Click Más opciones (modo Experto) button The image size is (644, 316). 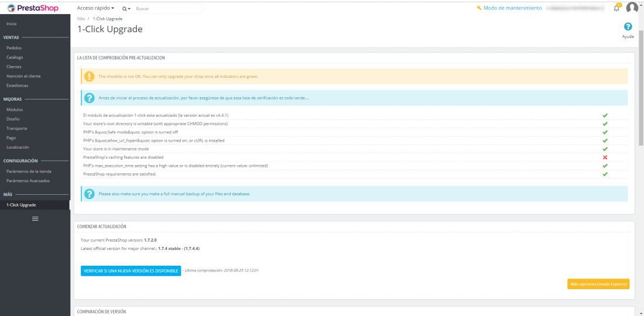coord(598,284)
